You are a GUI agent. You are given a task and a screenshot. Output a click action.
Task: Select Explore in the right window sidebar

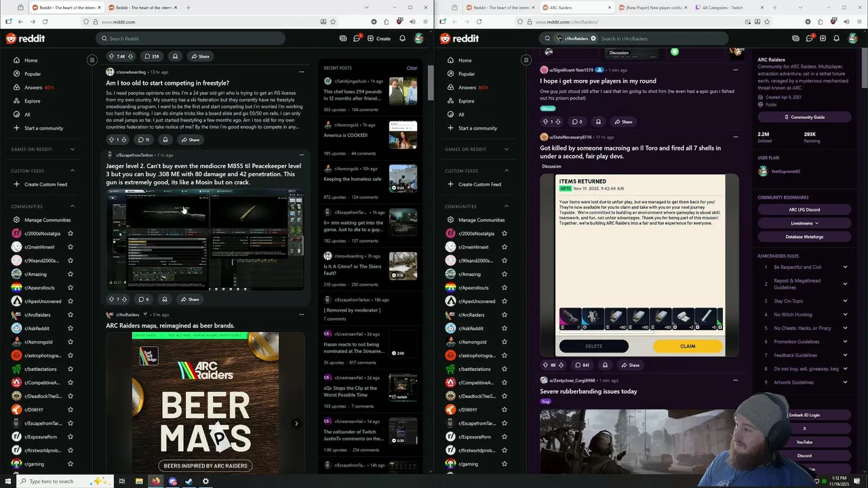pos(466,101)
